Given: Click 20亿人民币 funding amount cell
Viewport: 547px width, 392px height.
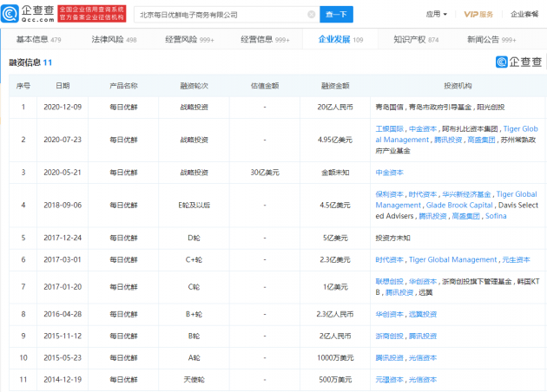Looking at the screenshot, I should click(335, 108).
